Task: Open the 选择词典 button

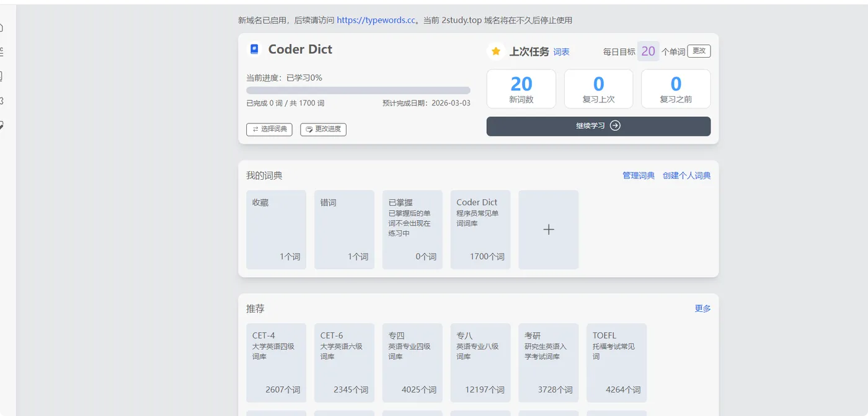Action: pyautogui.click(x=269, y=130)
